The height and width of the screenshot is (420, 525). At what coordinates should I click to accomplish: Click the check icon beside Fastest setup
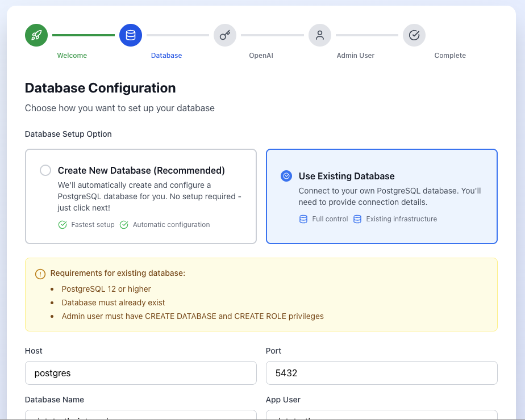pyautogui.click(x=63, y=225)
